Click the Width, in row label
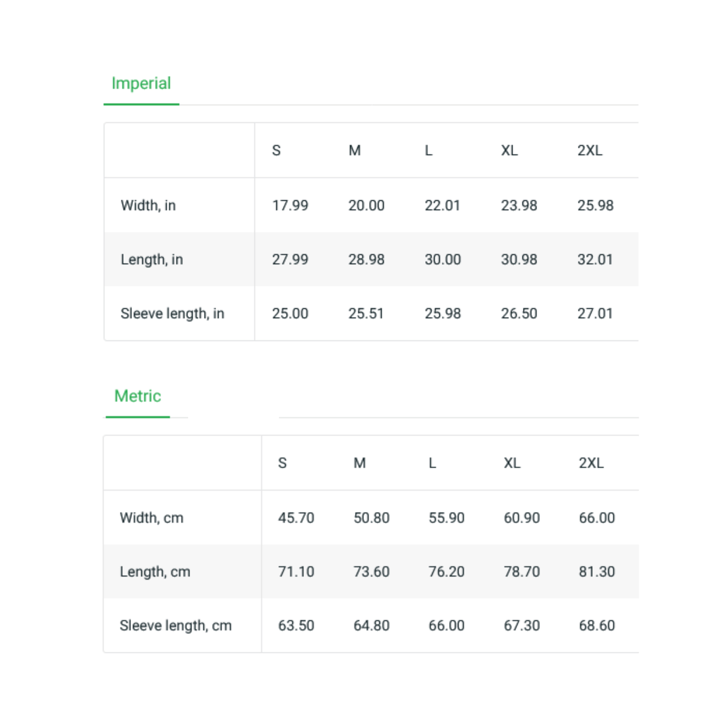This screenshot has height=728, width=728. 148,205
